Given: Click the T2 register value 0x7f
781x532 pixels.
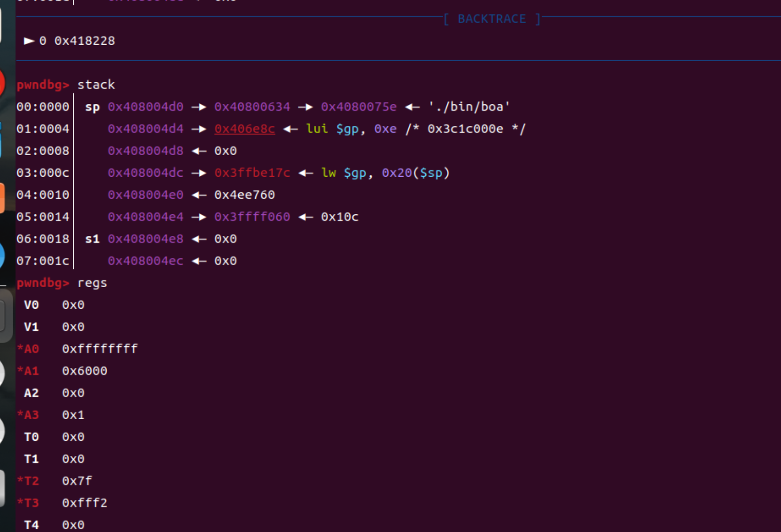Looking at the screenshot, I should 77,481.
